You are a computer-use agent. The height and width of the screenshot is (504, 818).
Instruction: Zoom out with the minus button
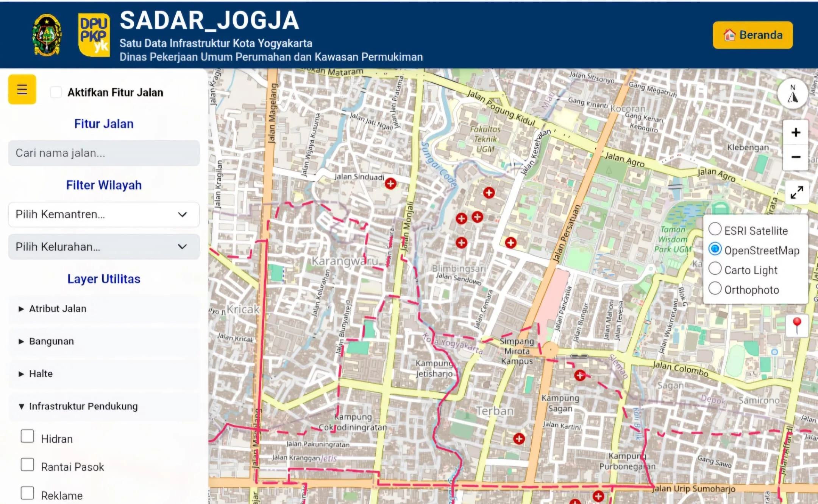pyautogui.click(x=796, y=157)
